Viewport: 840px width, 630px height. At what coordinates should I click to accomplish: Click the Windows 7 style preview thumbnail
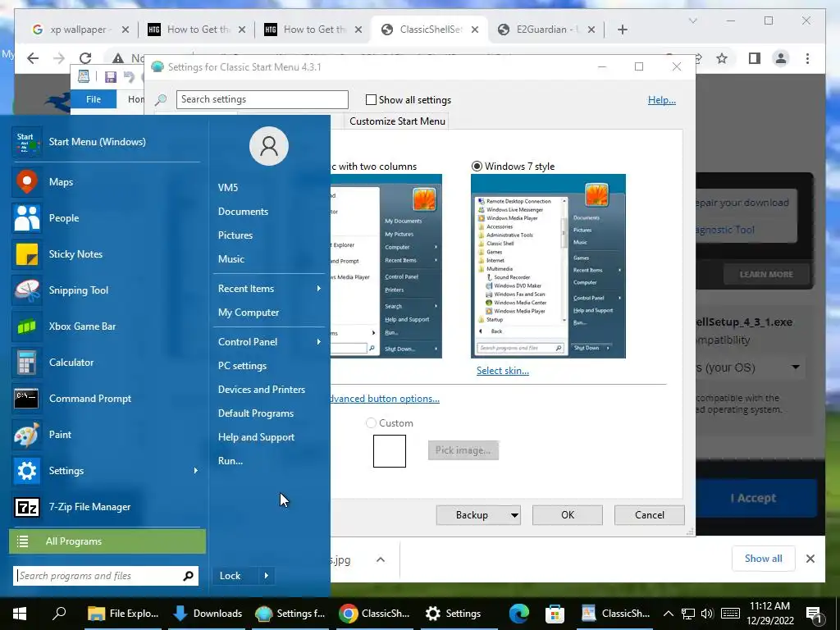pos(548,267)
